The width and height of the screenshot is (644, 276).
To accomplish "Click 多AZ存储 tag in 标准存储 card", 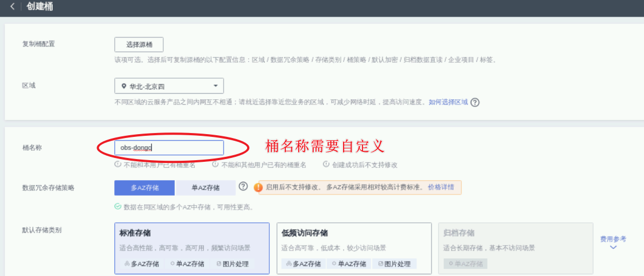I will (142, 264).
